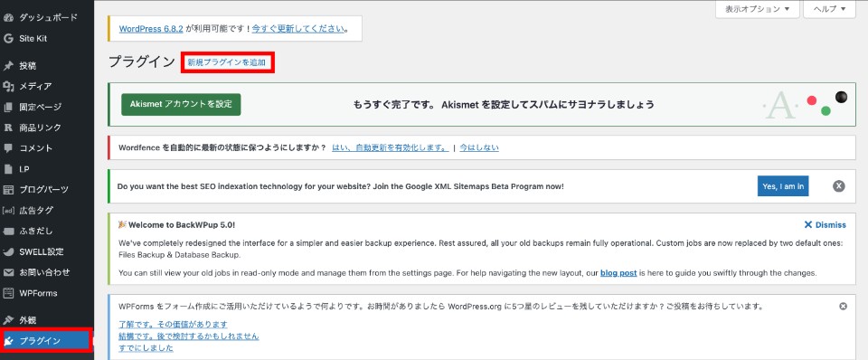Click the plug icon beside プラグイン
The height and width of the screenshot is (360, 868).
click(x=8, y=341)
